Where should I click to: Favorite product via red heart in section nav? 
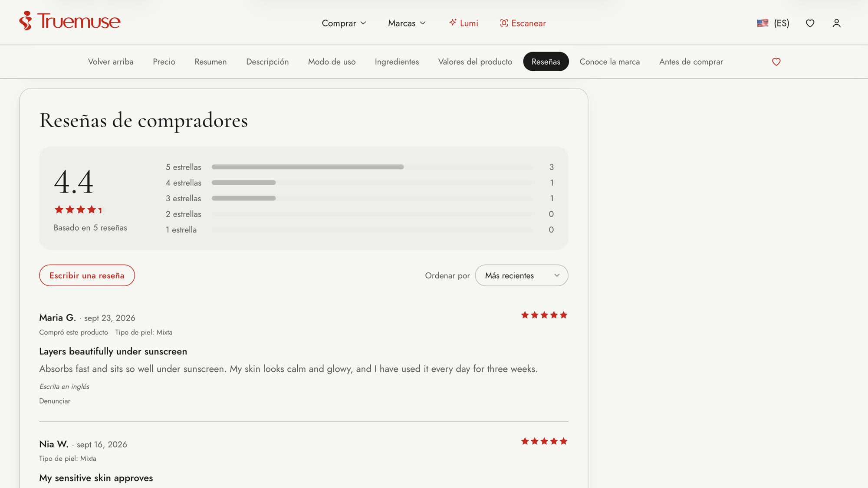click(x=776, y=62)
